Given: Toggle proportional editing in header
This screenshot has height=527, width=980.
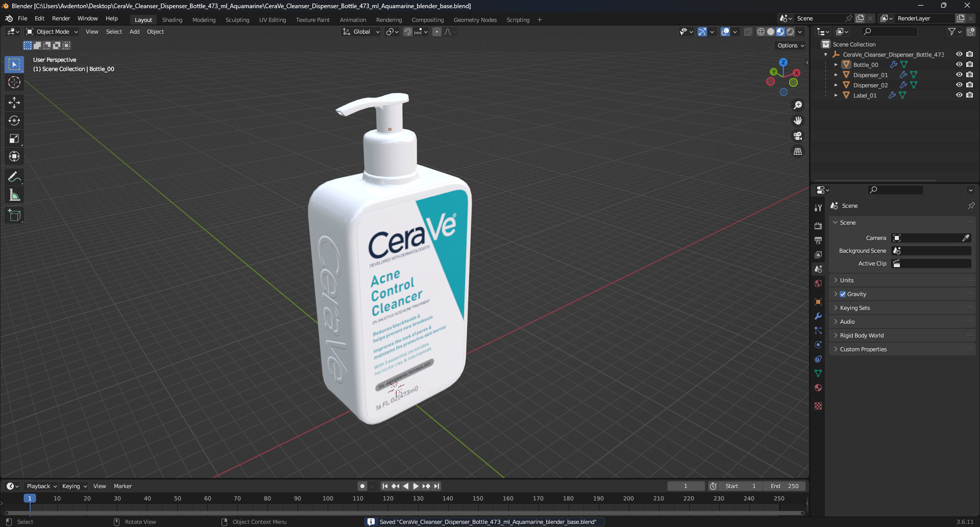Looking at the screenshot, I should pos(437,32).
